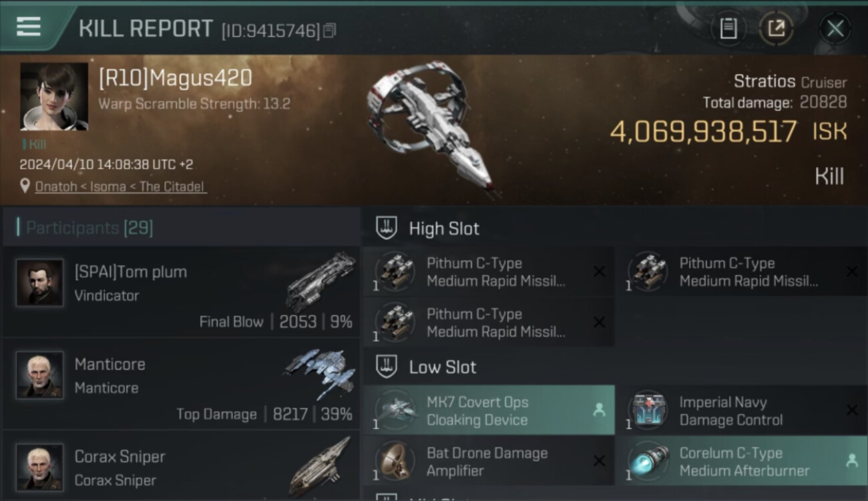The height and width of the screenshot is (501, 868).
Task: Select Tom plum's portrait
Action: point(40,283)
